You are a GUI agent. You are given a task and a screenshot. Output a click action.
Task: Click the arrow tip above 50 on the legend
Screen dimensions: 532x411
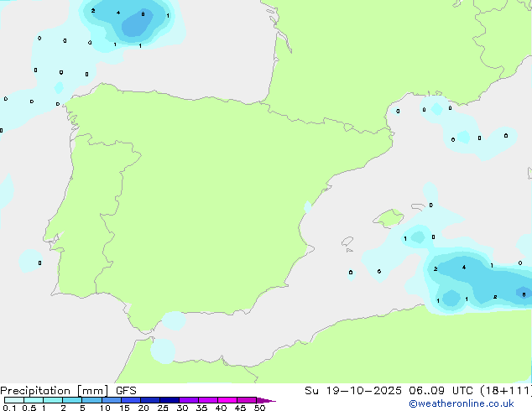click(x=266, y=400)
